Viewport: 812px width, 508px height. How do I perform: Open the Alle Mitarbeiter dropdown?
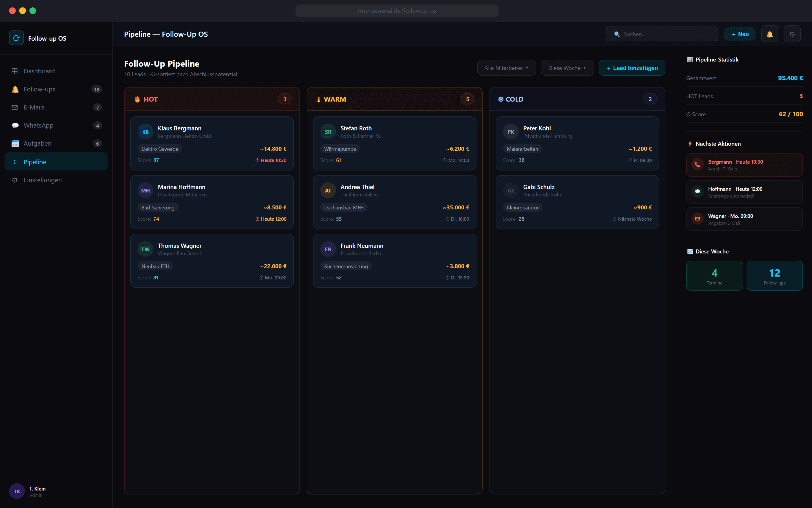506,68
